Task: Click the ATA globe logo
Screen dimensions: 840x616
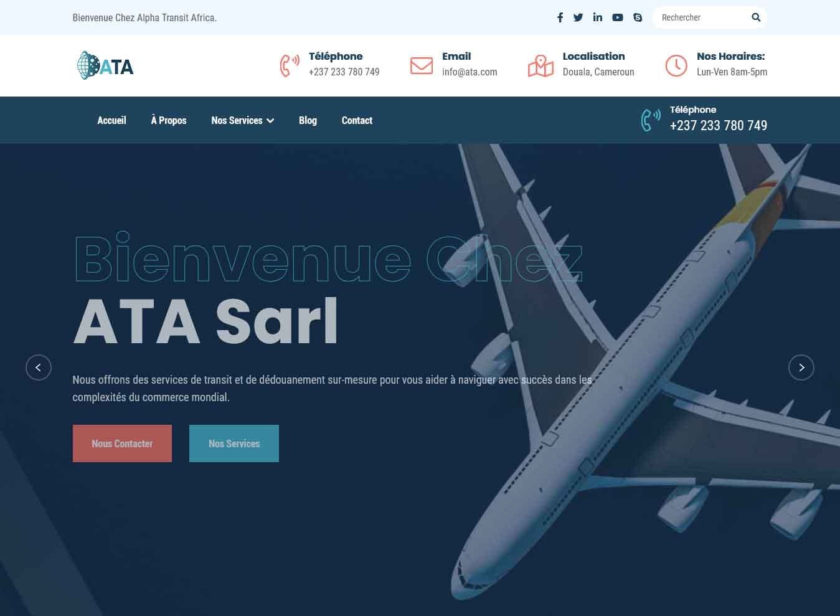Action: tap(105, 65)
